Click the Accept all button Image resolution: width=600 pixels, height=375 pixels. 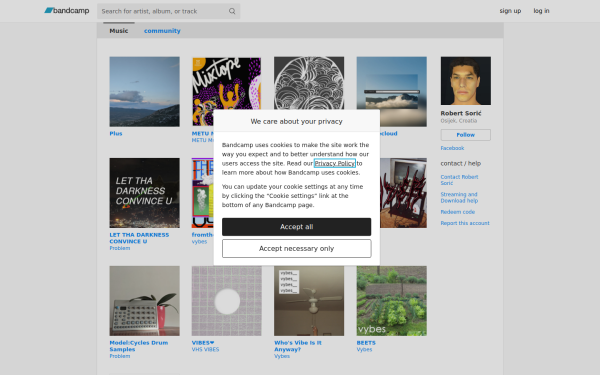(x=297, y=227)
